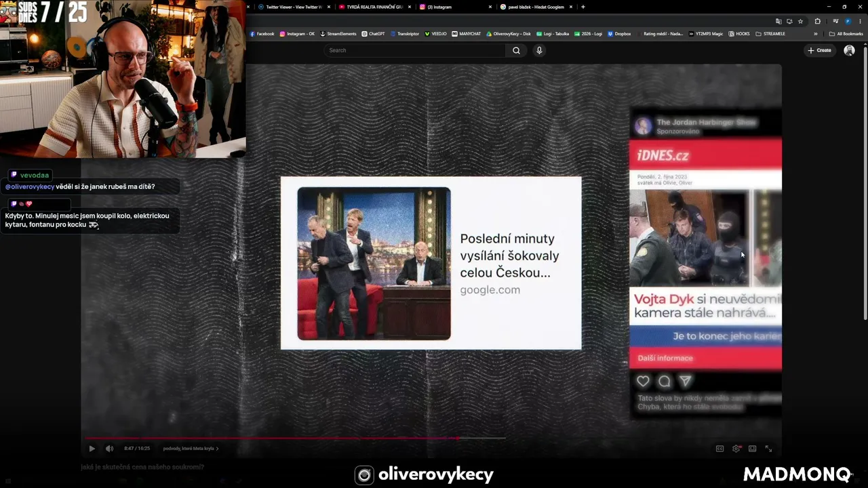Open the media controls icon in browser toolbar
The width and height of the screenshot is (868, 488).
[x=835, y=21]
